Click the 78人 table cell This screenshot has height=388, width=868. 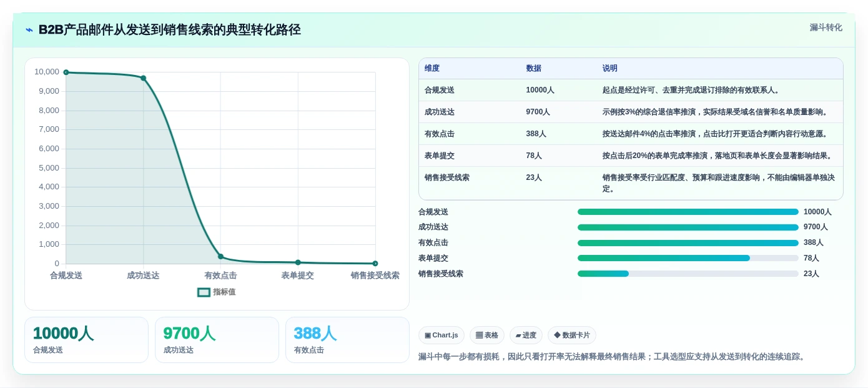pos(535,156)
